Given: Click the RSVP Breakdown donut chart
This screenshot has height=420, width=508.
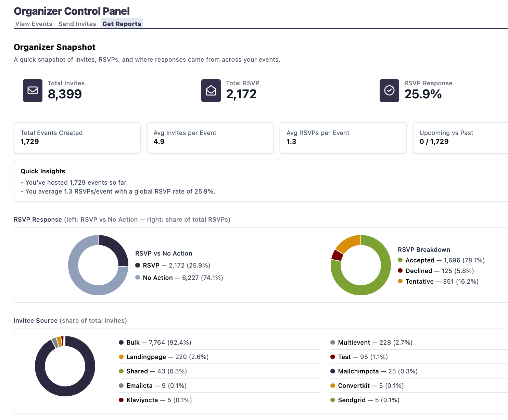Looking at the screenshot, I should click(361, 265).
